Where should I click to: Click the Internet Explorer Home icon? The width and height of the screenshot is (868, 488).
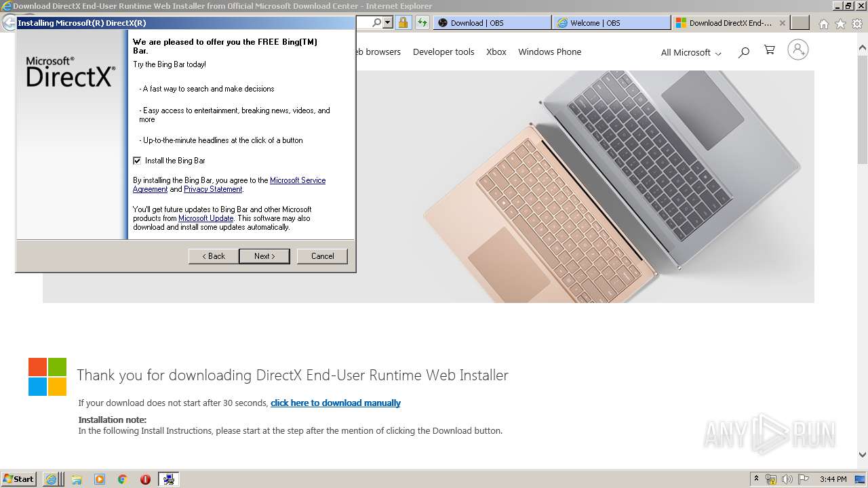[x=823, y=24]
